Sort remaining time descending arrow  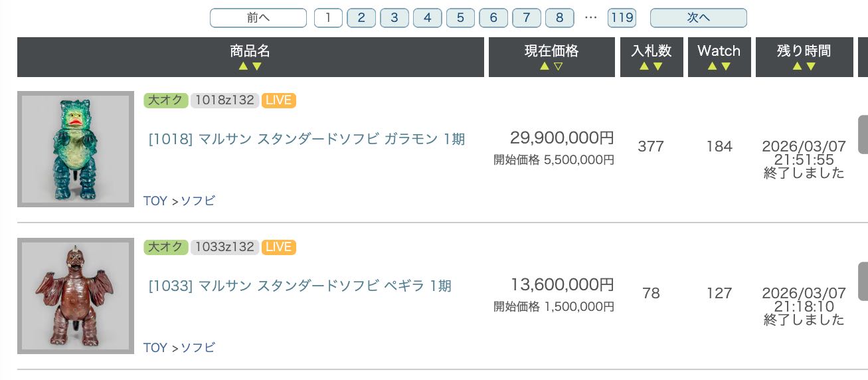point(811,66)
